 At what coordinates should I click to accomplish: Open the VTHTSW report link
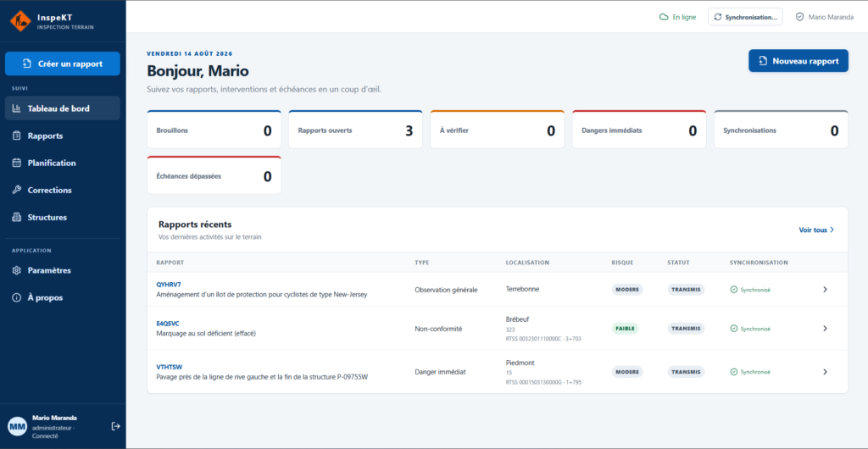[x=170, y=367]
